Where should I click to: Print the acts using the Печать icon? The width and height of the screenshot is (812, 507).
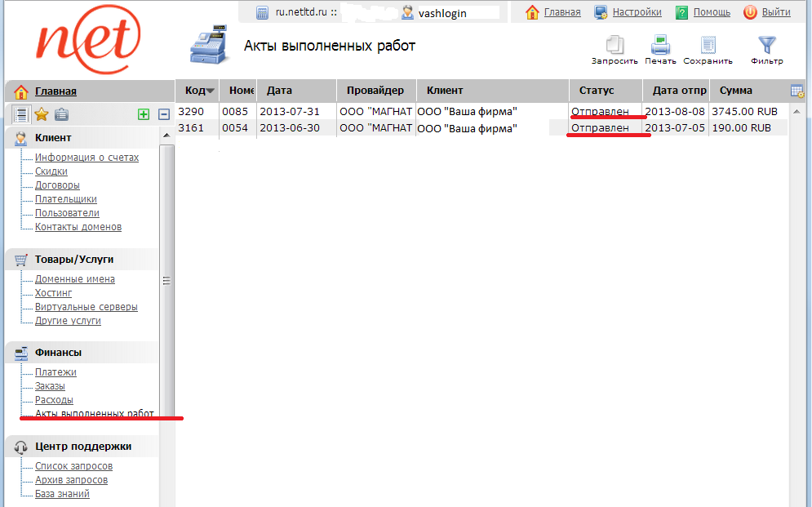(x=660, y=46)
